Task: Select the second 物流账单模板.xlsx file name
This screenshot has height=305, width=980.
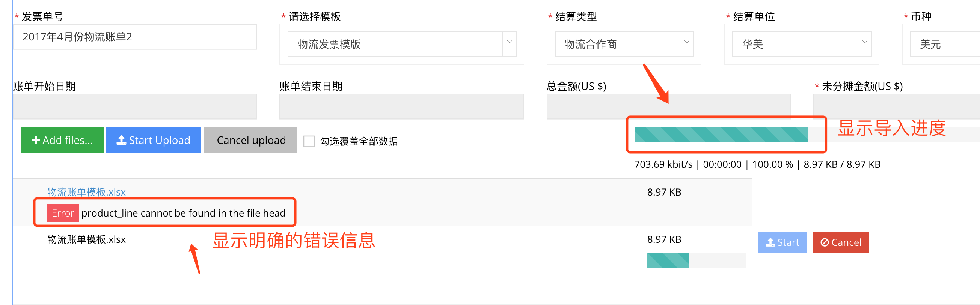Action: click(x=86, y=240)
